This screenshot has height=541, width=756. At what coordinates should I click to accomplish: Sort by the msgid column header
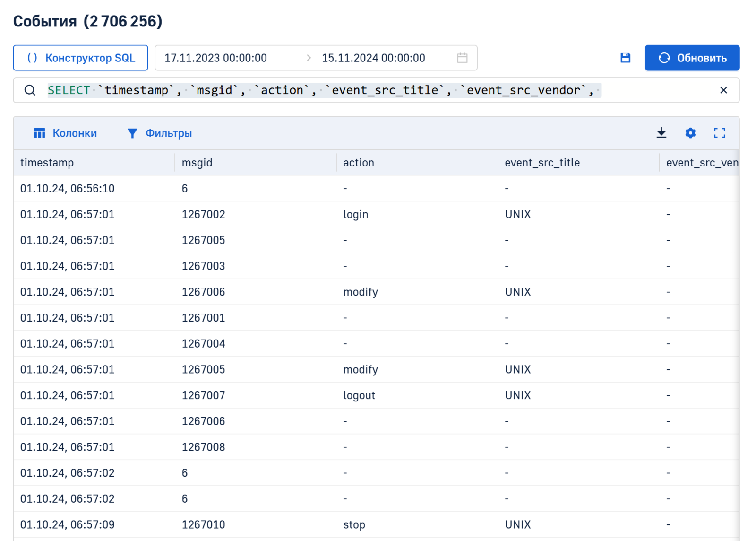pos(197,163)
